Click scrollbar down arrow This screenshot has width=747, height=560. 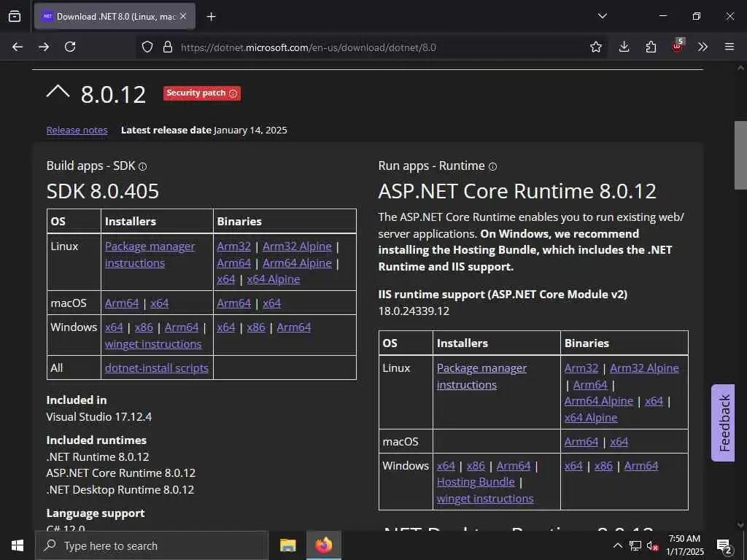pyautogui.click(x=740, y=525)
